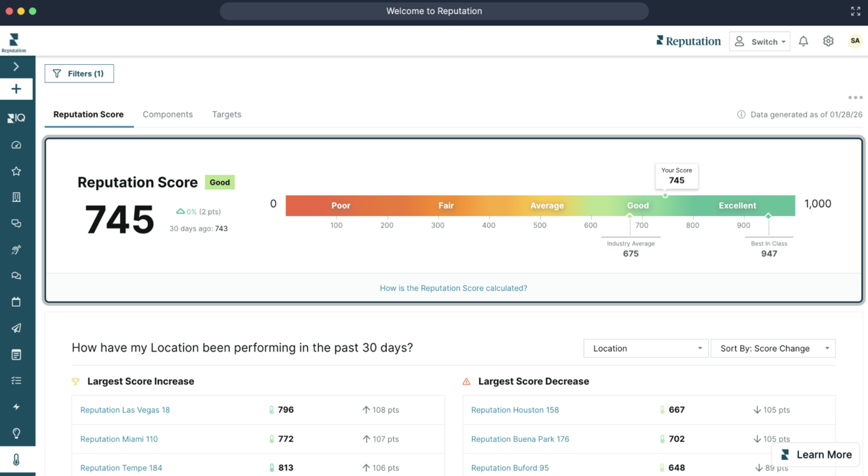Click the trophy icon by Largest Score Increase
Image resolution: width=868 pixels, height=476 pixels.
click(75, 382)
